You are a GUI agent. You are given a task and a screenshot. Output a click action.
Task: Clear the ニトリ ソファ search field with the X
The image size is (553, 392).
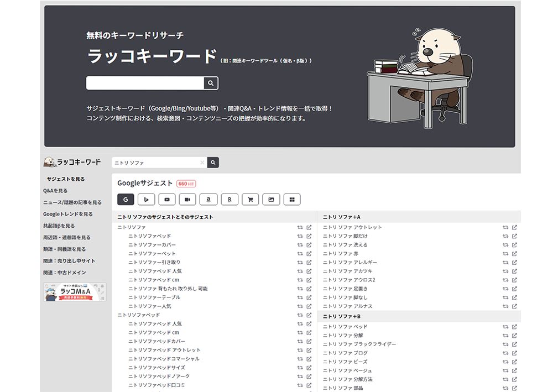click(202, 163)
